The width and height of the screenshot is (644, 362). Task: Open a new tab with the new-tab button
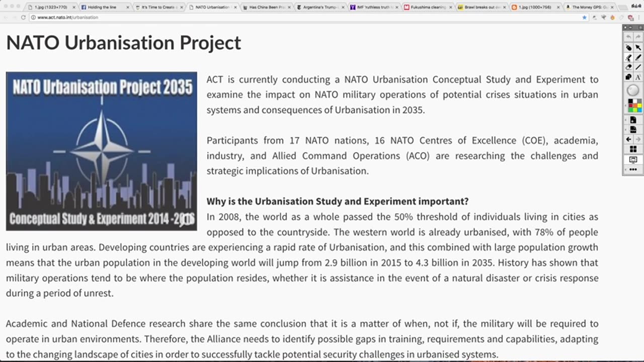tap(623, 7)
